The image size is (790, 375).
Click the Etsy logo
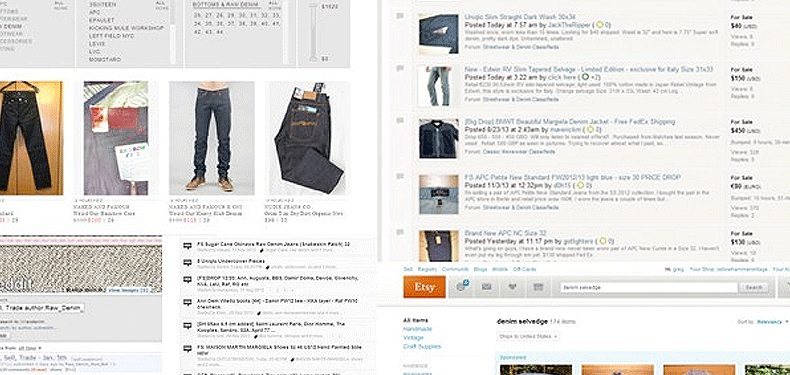424,287
